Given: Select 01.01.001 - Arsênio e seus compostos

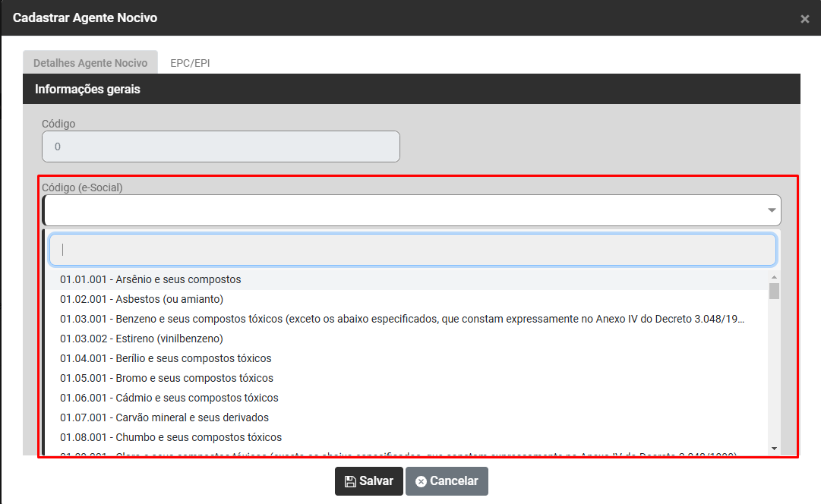Looking at the screenshot, I should tap(406, 279).
